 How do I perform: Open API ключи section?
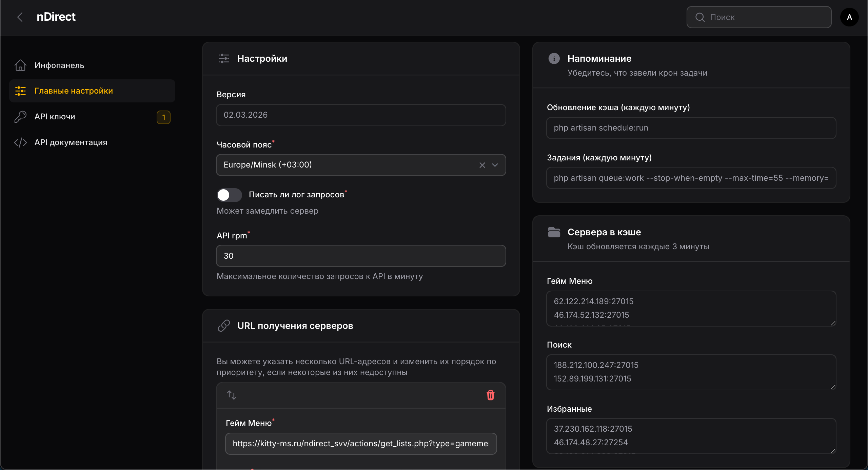(x=55, y=117)
